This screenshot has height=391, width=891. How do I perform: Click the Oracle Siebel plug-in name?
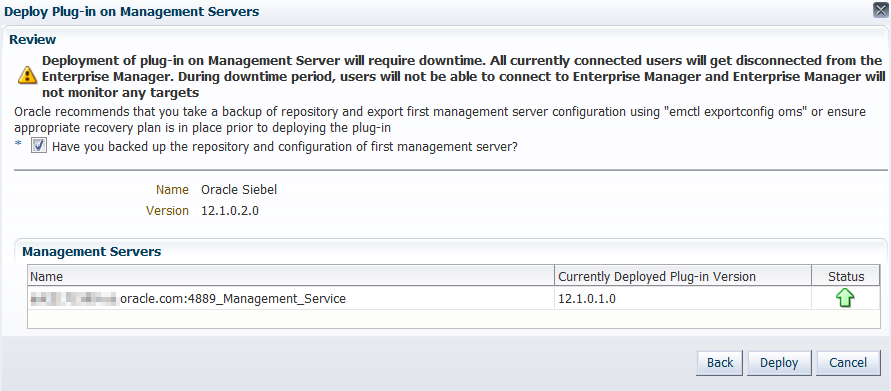pyautogui.click(x=239, y=190)
